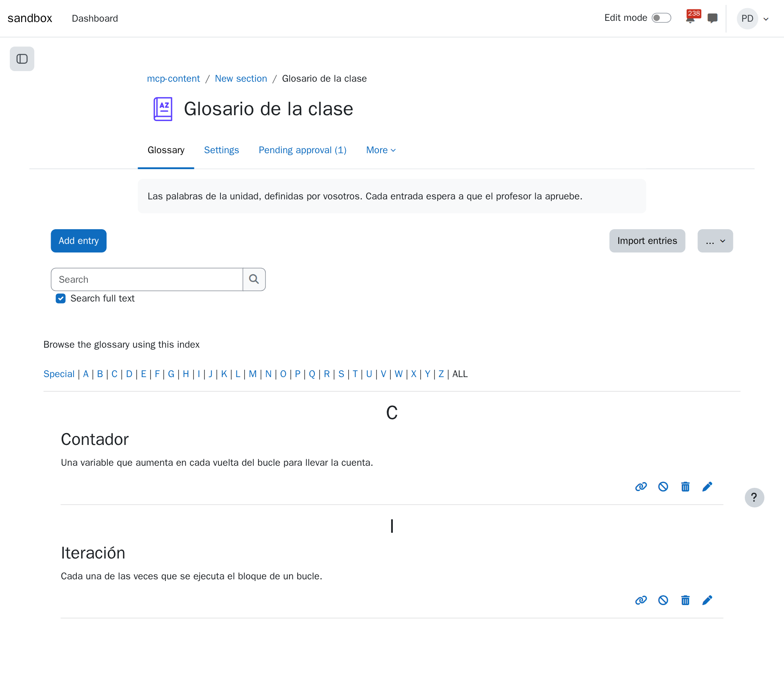Filter glossary index by letter M
Screen dimensions: 784x697
pyautogui.click(x=253, y=374)
